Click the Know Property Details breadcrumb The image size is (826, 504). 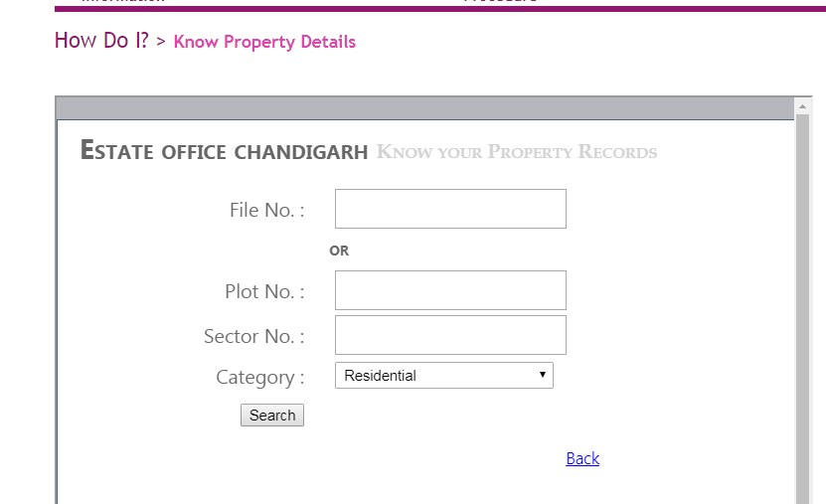[x=264, y=42]
